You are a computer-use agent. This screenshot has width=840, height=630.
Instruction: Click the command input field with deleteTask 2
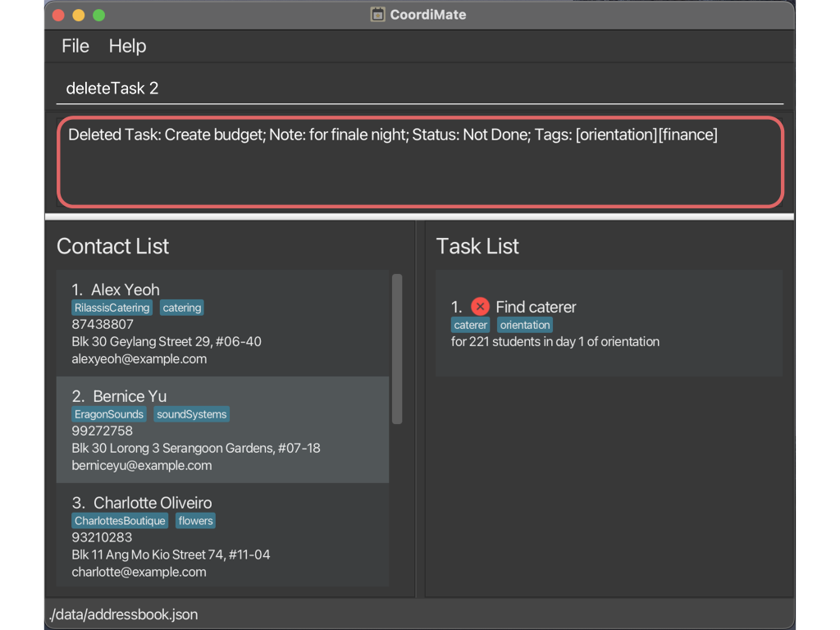point(418,89)
